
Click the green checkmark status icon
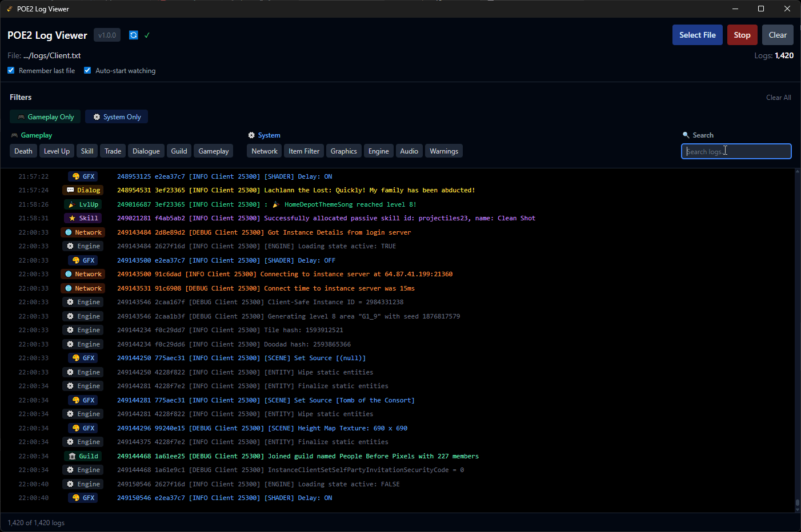[x=147, y=35]
